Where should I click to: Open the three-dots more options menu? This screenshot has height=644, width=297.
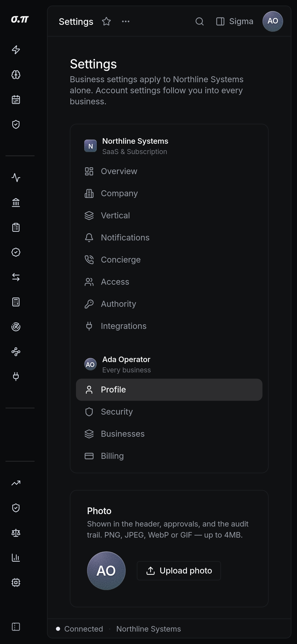(125, 21)
